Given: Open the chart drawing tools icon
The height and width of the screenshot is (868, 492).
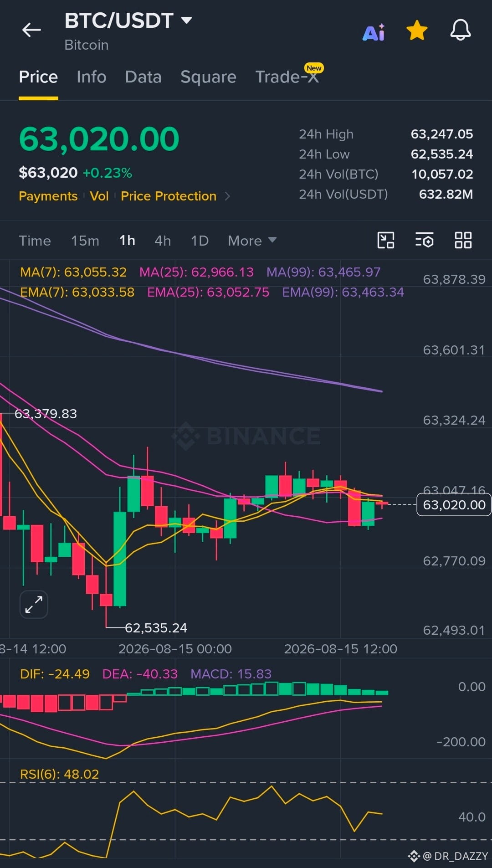Looking at the screenshot, I should click(x=386, y=240).
